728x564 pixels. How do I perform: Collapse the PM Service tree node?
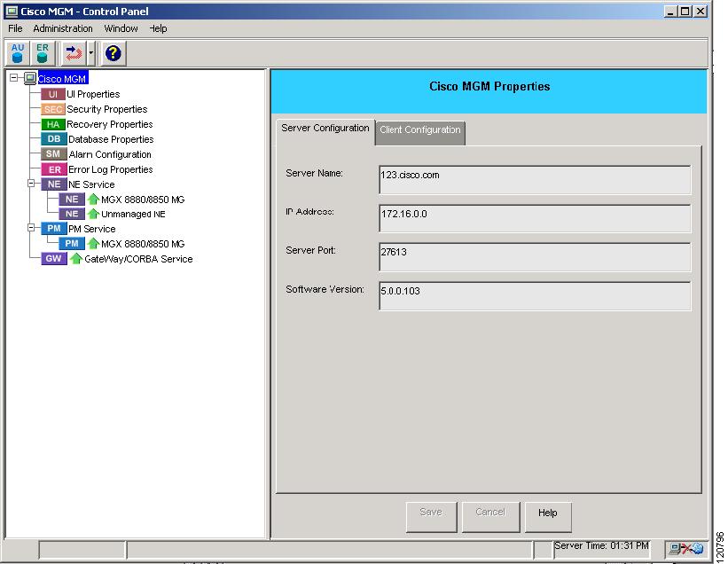31,227
